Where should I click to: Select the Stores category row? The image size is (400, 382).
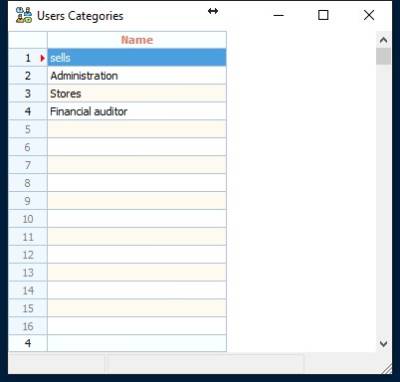point(137,94)
